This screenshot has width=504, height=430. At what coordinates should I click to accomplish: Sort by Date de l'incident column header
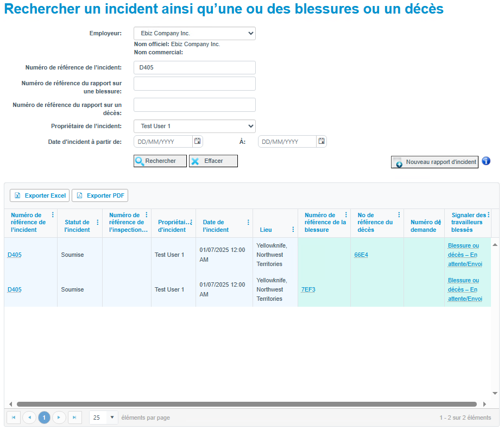pyautogui.click(x=216, y=226)
